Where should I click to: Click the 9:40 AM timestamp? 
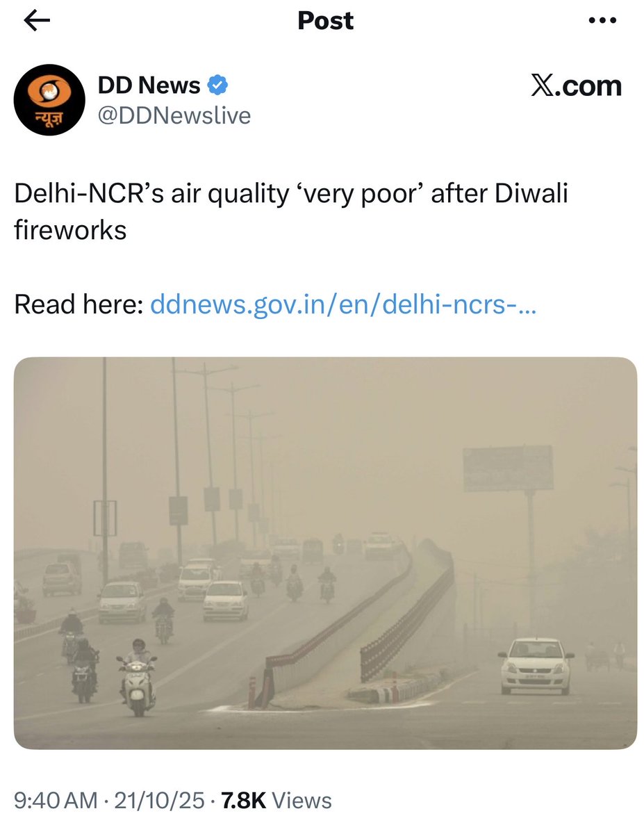[x=56, y=801]
